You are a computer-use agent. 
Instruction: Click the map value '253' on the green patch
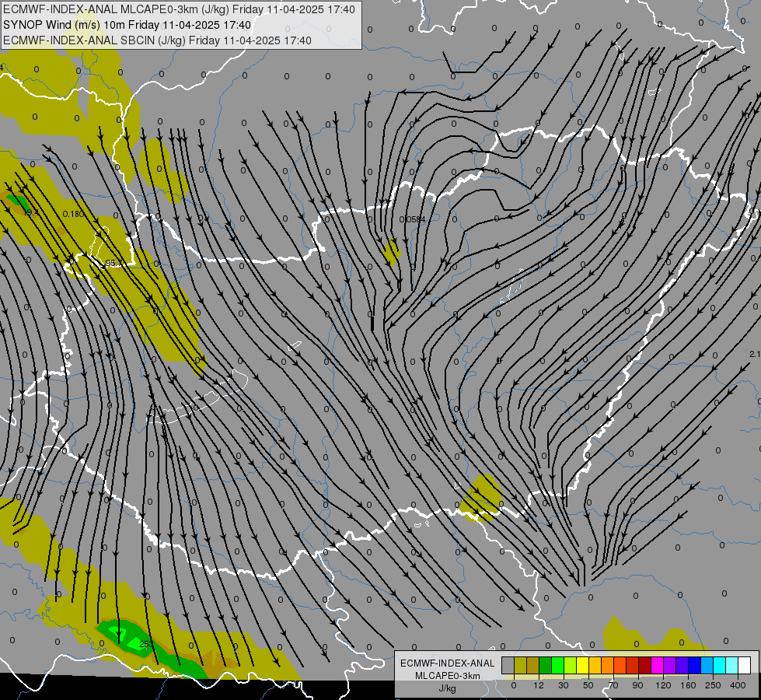coord(146,644)
